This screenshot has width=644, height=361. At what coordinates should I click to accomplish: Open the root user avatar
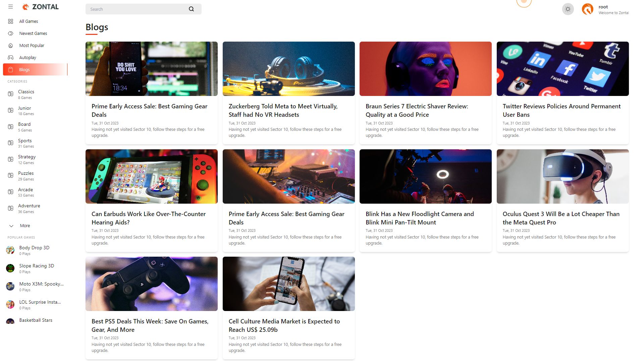588,9
